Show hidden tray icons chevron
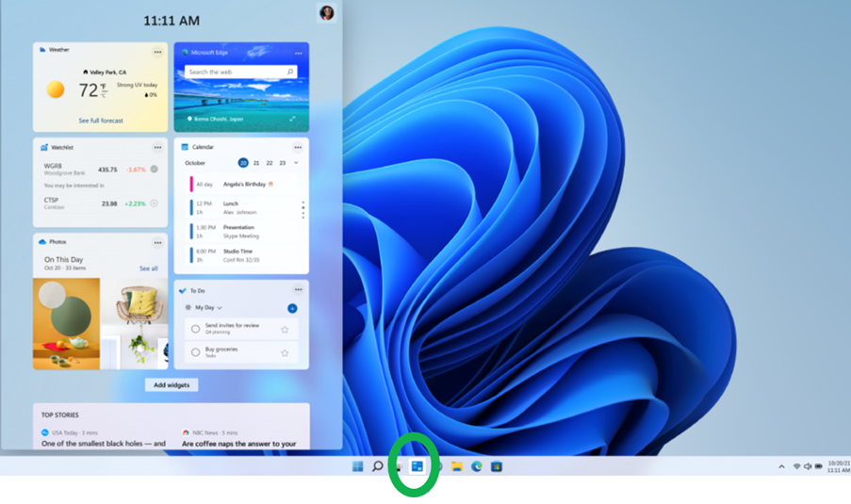This screenshot has height=504, width=851. click(x=781, y=466)
